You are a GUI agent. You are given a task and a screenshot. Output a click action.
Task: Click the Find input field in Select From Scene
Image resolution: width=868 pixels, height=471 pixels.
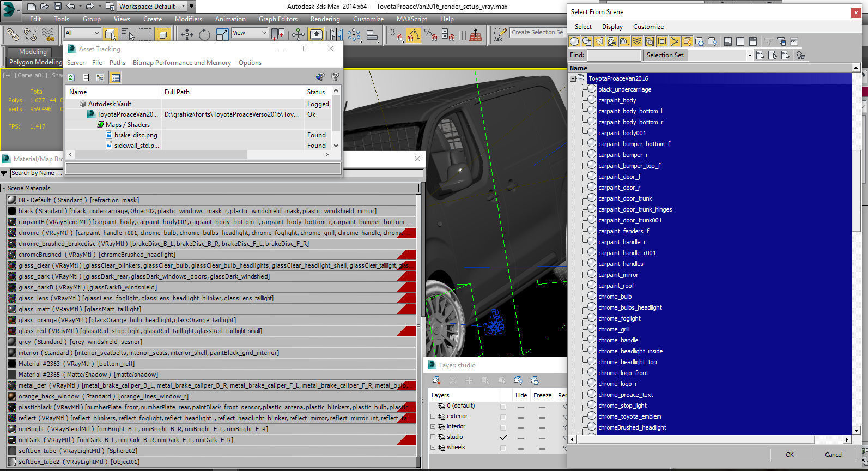click(614, 55)
